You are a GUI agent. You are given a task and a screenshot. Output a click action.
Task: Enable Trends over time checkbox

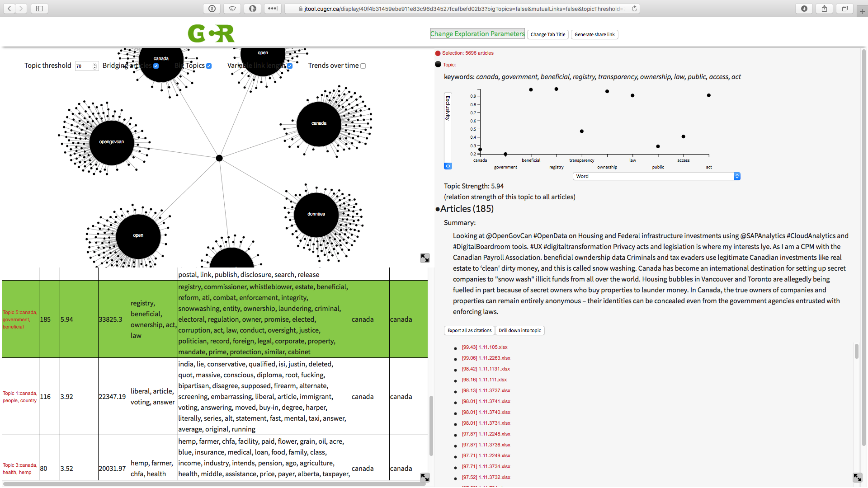coord(363,66)
